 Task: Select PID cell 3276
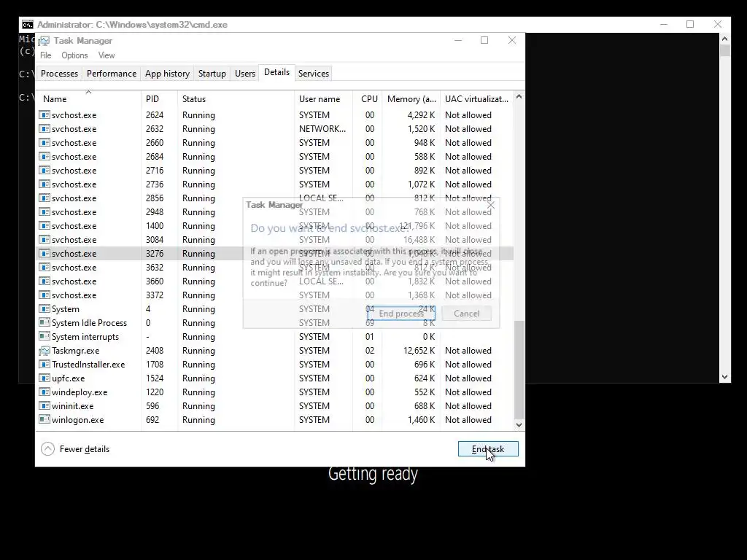[x=155, y=253]
